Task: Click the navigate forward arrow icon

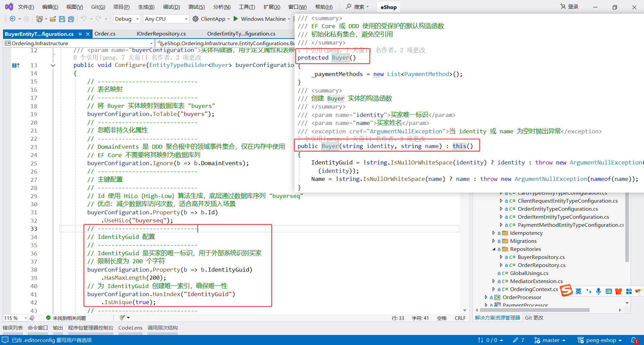Action: click(26, 19)
